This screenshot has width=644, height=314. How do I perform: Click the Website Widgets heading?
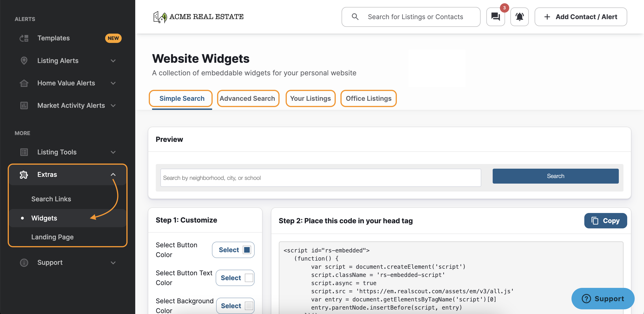point(201,59)
